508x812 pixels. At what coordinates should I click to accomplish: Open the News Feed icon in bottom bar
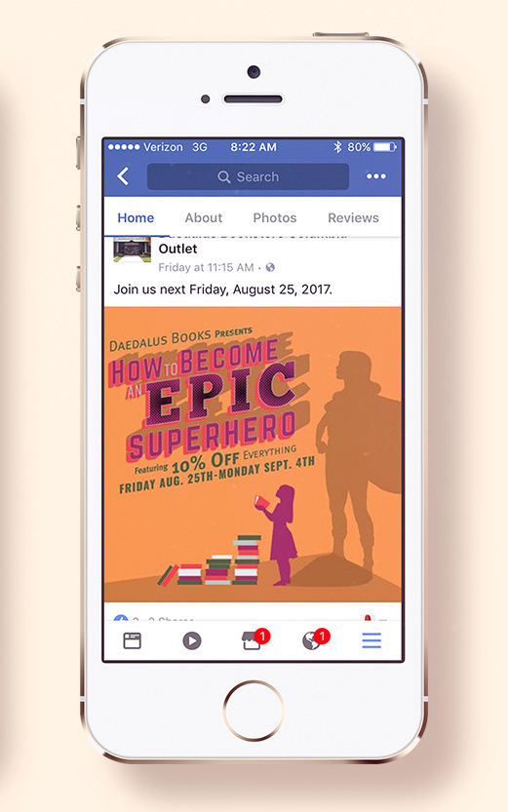[132, 640]
